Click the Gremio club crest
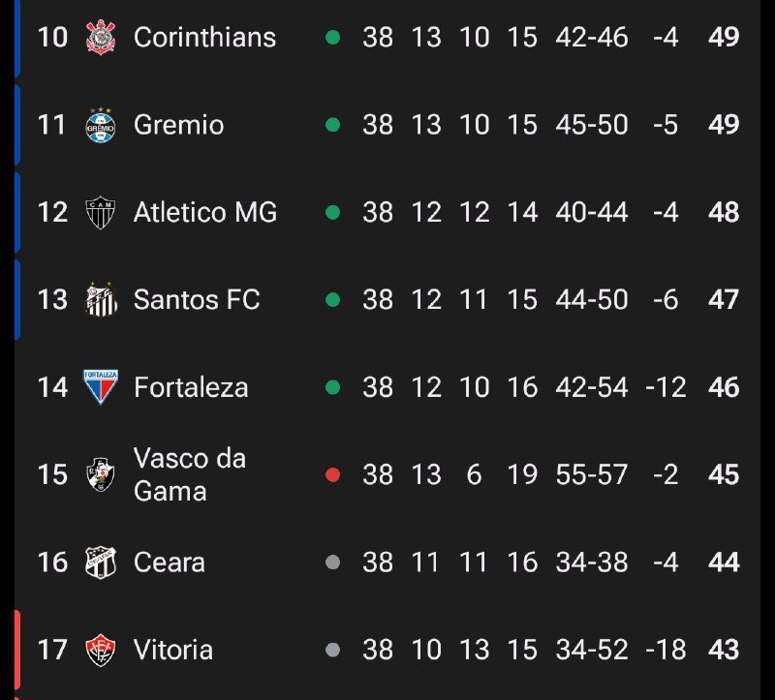Image resolution: width=775 pixels, height=700 pixels. (x=101, y=125)
